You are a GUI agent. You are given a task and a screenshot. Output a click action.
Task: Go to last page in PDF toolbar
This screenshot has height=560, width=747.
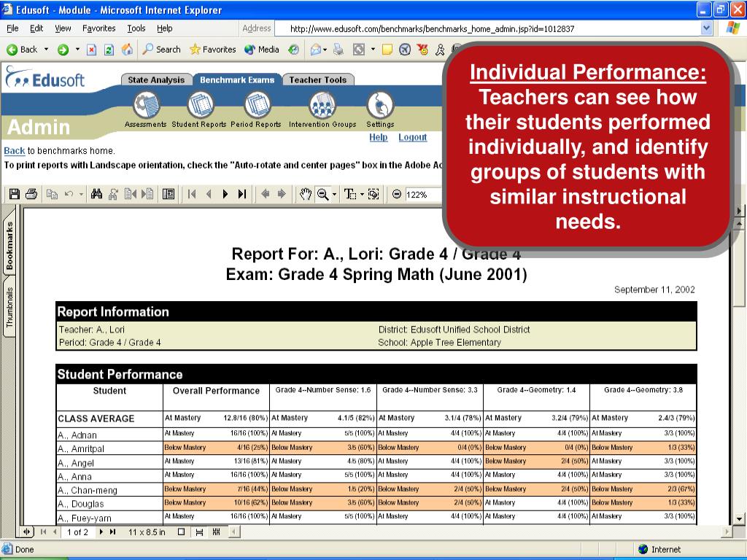(242, 194)
